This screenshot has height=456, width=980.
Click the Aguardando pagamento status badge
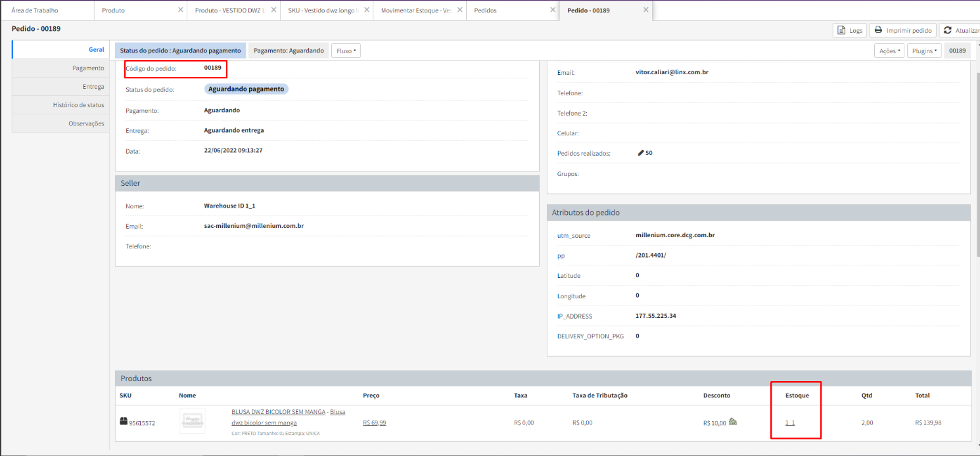pyautogui.click(x=246, y=89)
